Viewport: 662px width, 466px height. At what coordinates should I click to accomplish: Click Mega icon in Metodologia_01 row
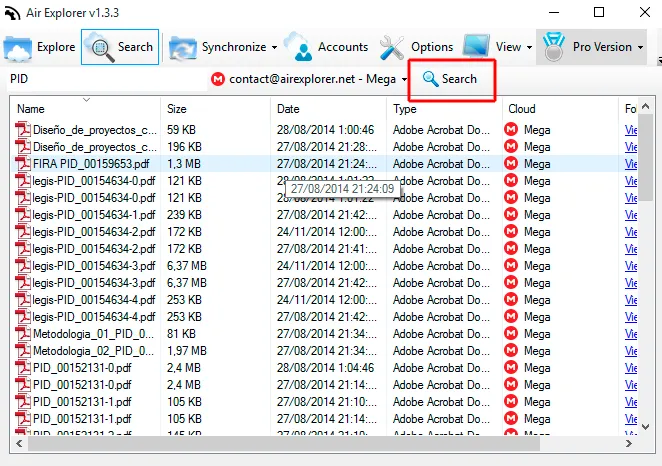[511, 333]
